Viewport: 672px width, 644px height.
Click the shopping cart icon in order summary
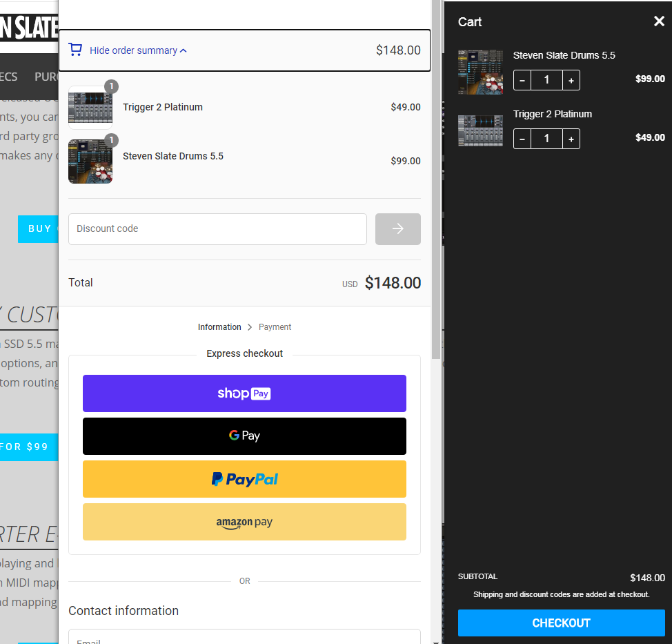[x=75, y=50]
